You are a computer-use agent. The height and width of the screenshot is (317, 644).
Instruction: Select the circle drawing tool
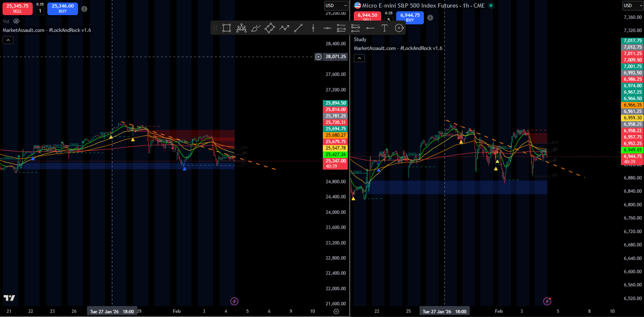click(399, 28)
